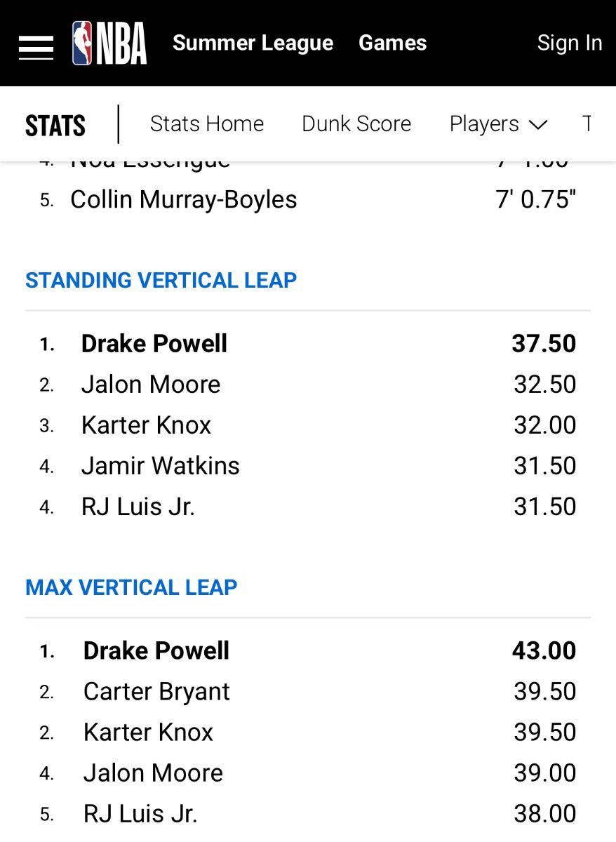The image size is (616, 842).
Task: Open the Summer League menu item
Action: click(253, 43)
